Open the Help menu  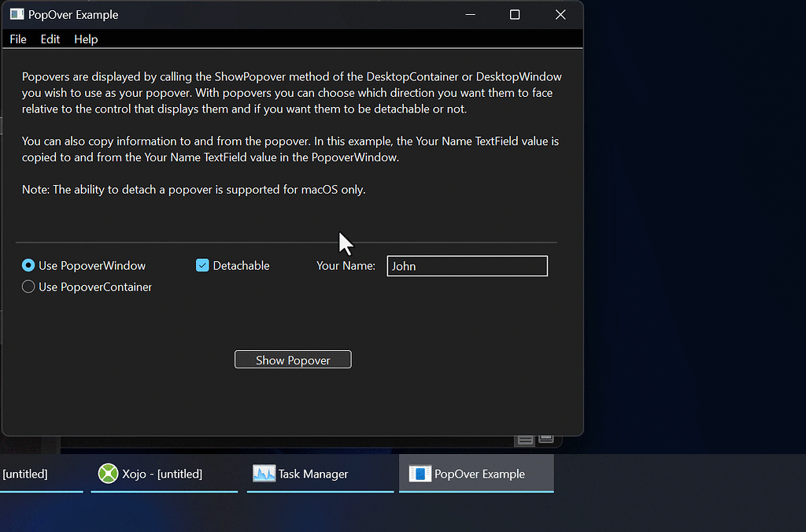85,39
